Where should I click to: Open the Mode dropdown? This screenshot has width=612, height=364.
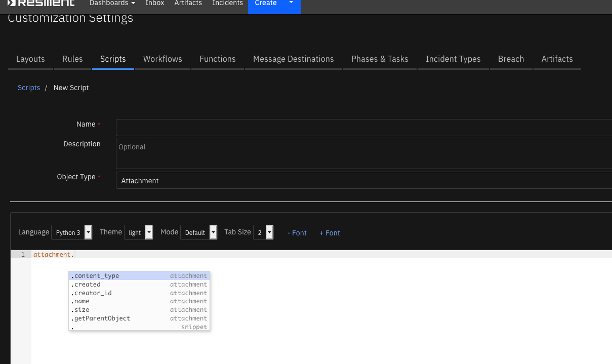[199, 232]
